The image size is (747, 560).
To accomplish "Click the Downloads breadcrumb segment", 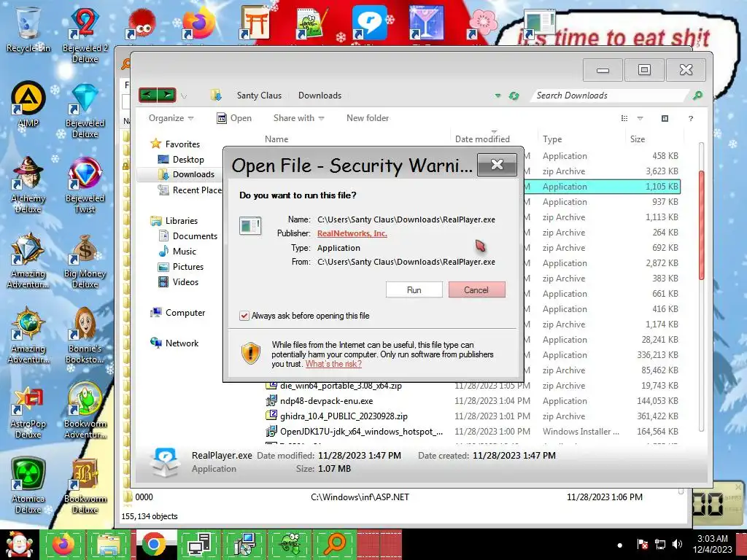I will coord(320,96).
